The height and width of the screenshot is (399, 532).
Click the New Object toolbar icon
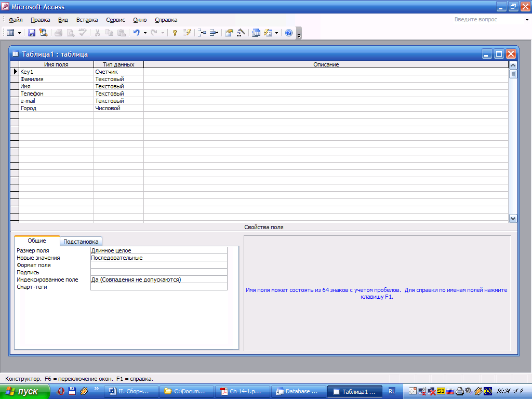click(x=268, y=33)
